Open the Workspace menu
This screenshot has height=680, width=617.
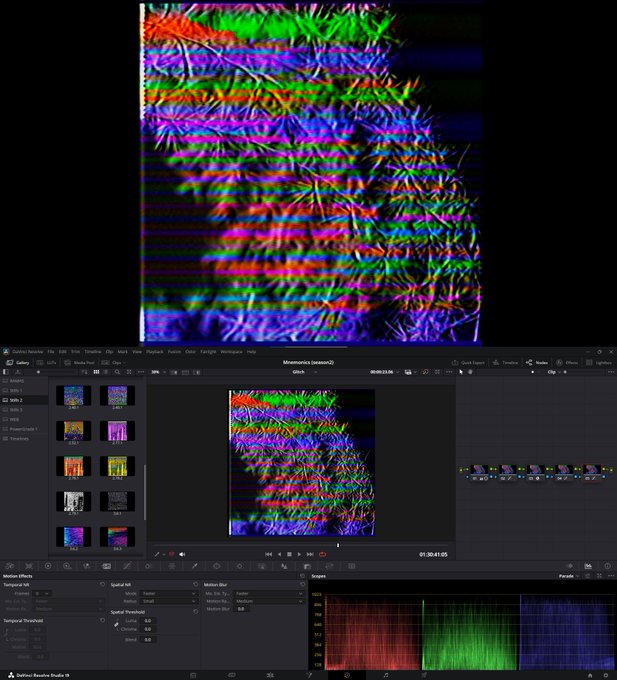[231, 352]
